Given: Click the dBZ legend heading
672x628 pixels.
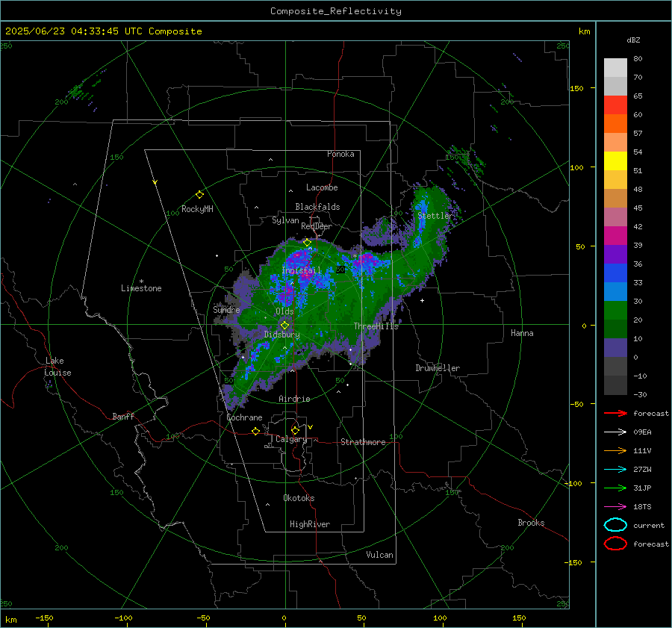Looking at the screenshot, I should point(633,40).
